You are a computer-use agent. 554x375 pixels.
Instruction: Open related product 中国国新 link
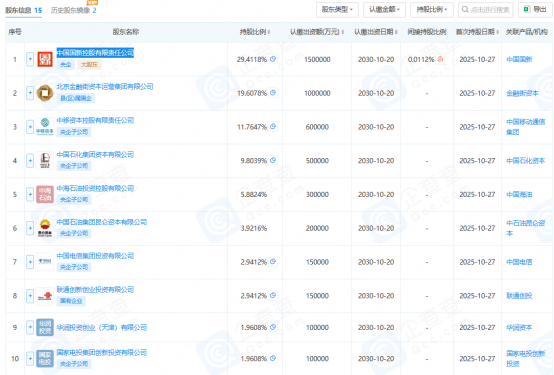coord(519,59)
